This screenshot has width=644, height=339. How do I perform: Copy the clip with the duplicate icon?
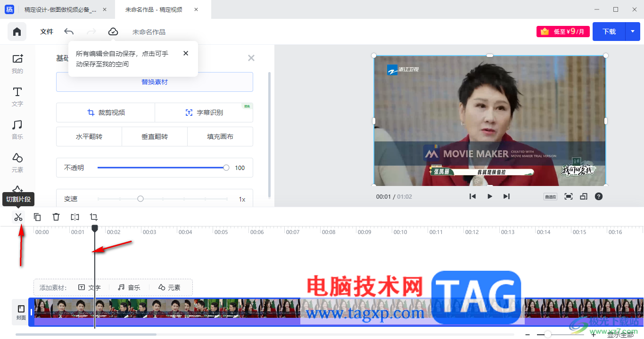point(37,217)
